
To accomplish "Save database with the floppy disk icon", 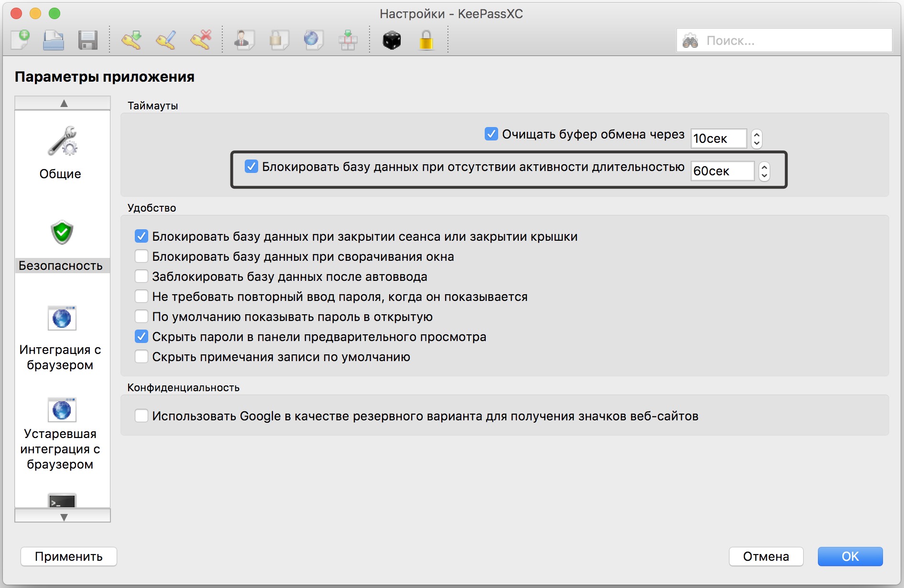I will point(88,40).
